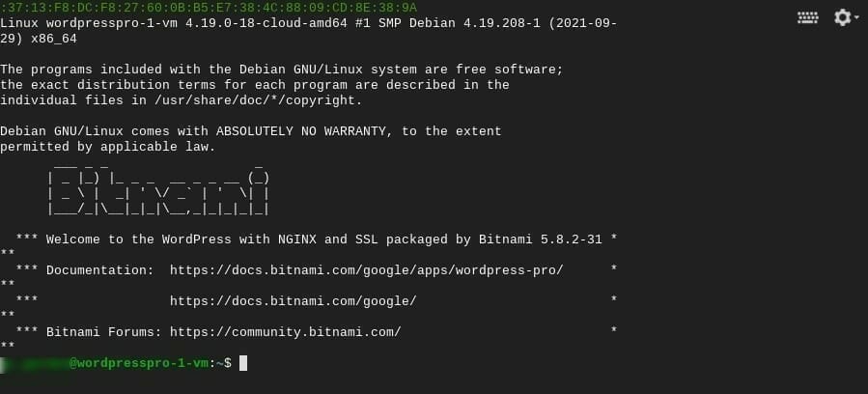868x394 pixels.
Task: Click the Linux kernel version line
Action: click(308, 23)
